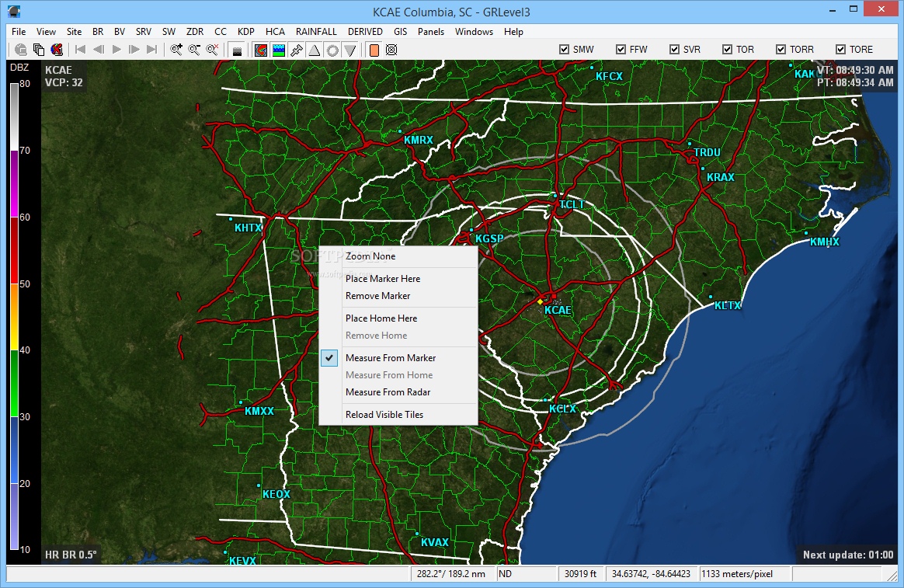Image resolution: width=904 pixels, height=588 pixels.
Task: Click the zoom out magnifier icon
Action: (x=194, y=50)
